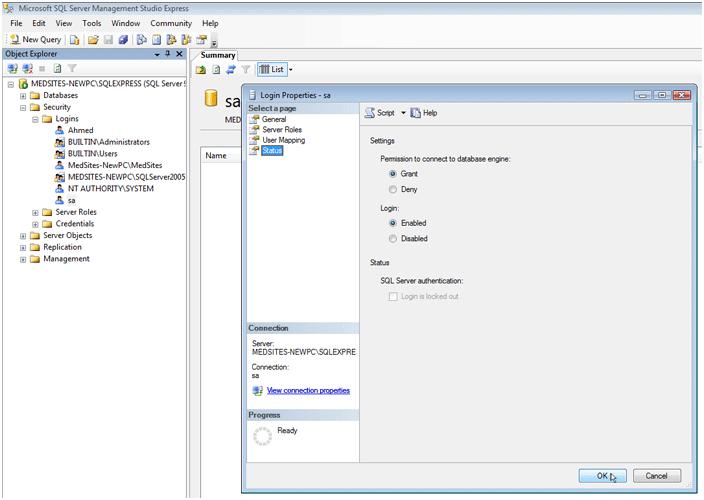Click the Filter icon in Object Explorer
The width and height of the screenshot is (704, 500).
pos(72,69)
